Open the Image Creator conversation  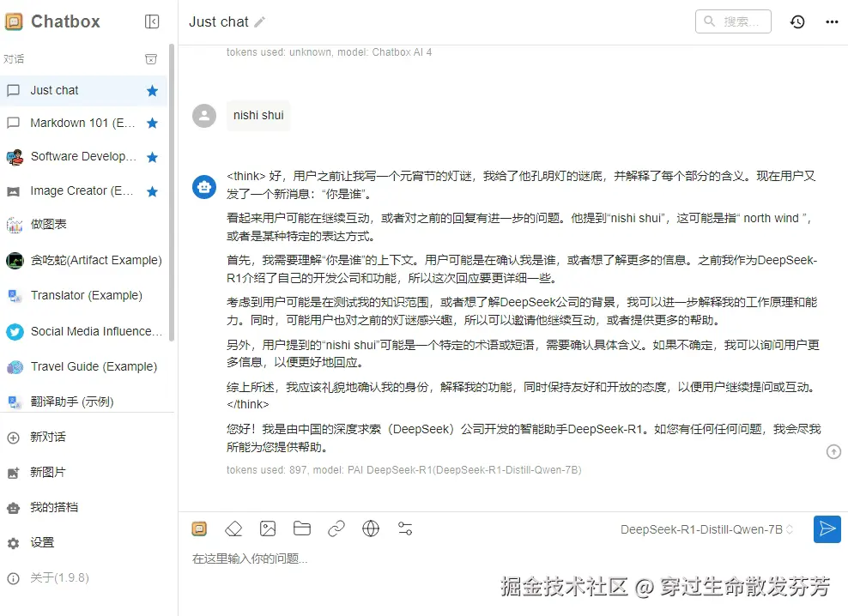pyautogui.click(x=84, y=191)
